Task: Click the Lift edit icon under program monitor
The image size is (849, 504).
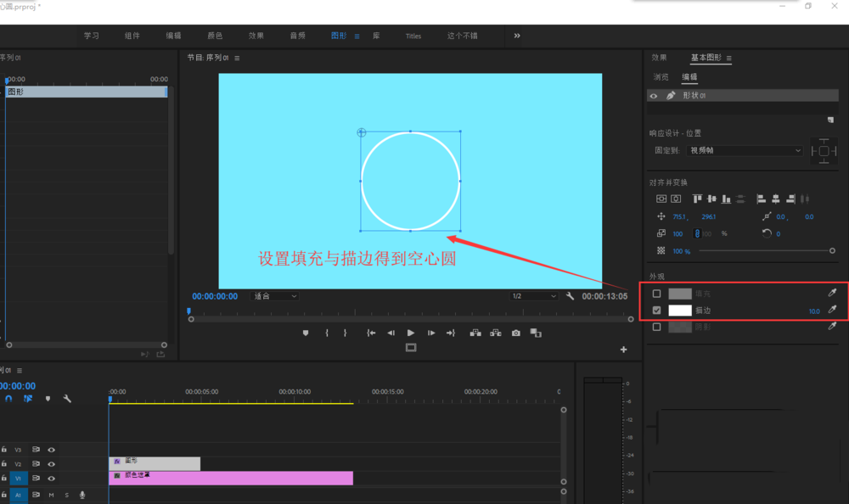Action: pos(476,333)
